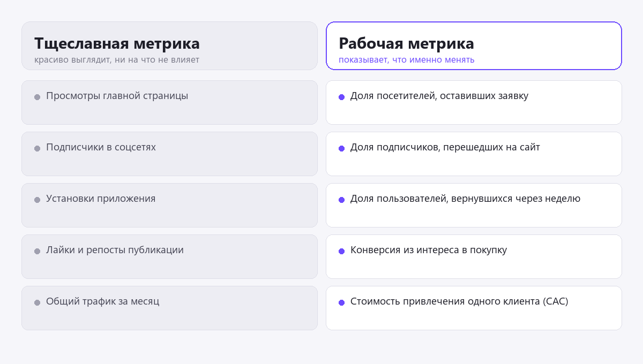Click the subtitle 'красиво выглядит, ни на что не влияет'
Image resolution: width=643 pixels, height=364 pixels.
[117, 60]
